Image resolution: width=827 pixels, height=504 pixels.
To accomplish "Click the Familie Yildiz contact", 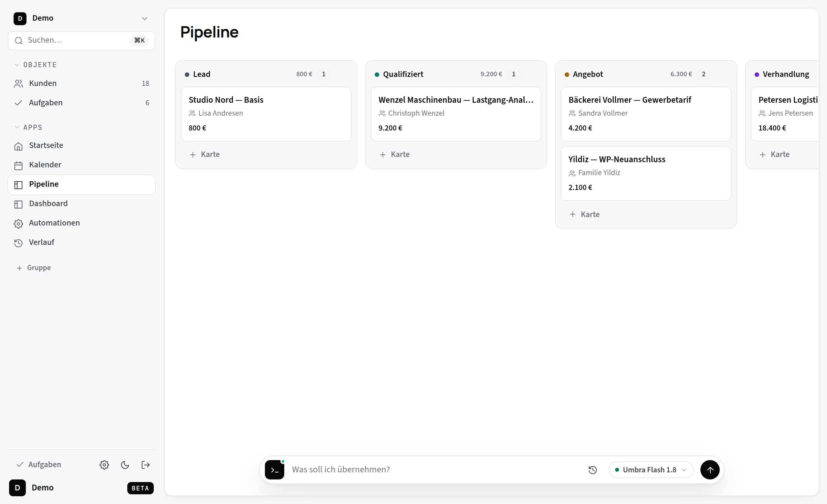I will click(594, 173).
